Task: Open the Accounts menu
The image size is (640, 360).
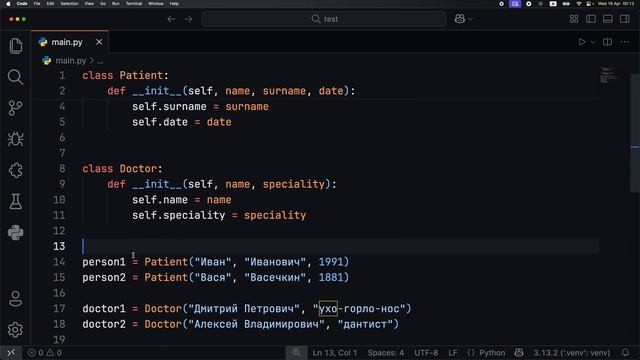Action: [16, 299]
